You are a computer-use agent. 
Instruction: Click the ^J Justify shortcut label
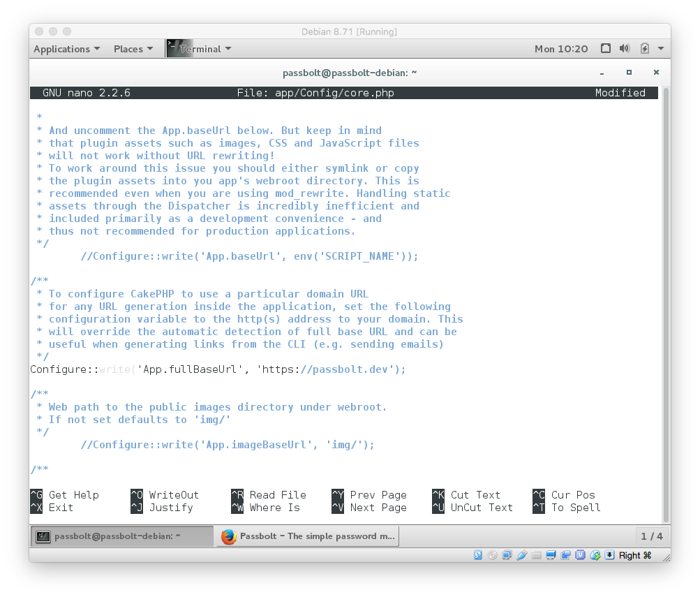[x=162, y=507]
